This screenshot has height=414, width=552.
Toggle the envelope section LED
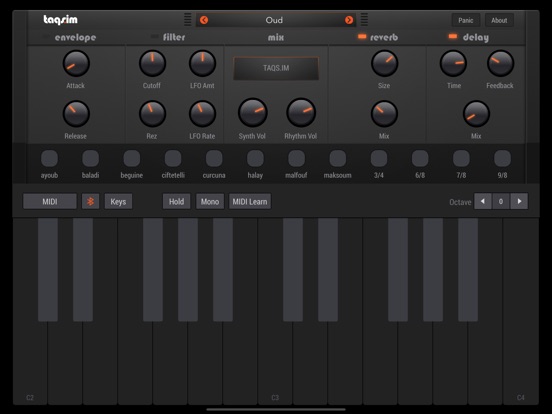click(46, 36)
